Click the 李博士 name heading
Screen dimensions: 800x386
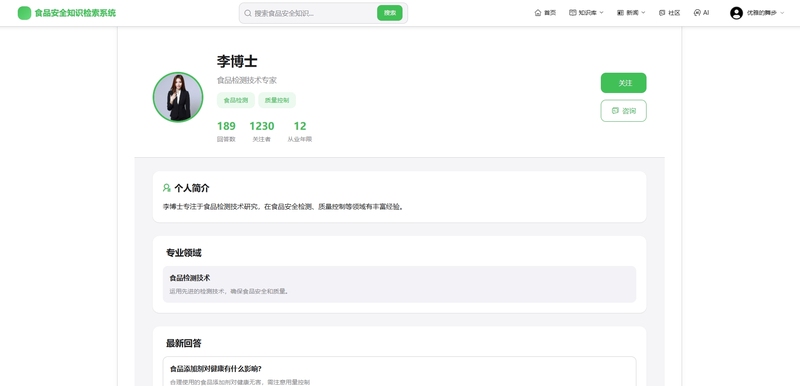[x=237, y=61]
